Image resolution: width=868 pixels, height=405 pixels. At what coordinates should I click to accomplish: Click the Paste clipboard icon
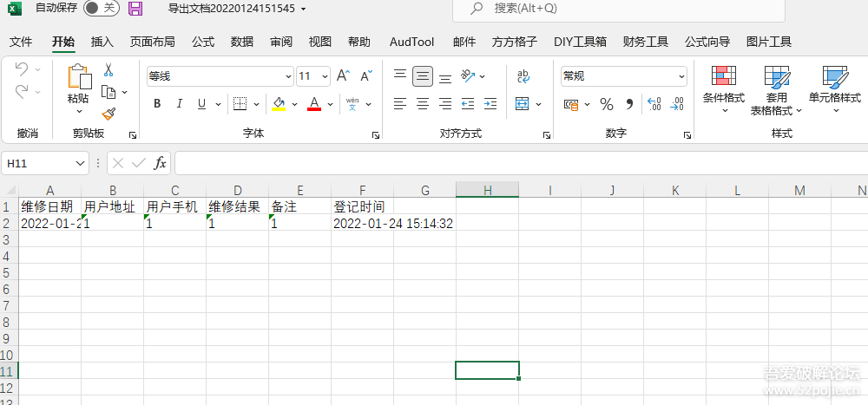click(x=79, y=76)
